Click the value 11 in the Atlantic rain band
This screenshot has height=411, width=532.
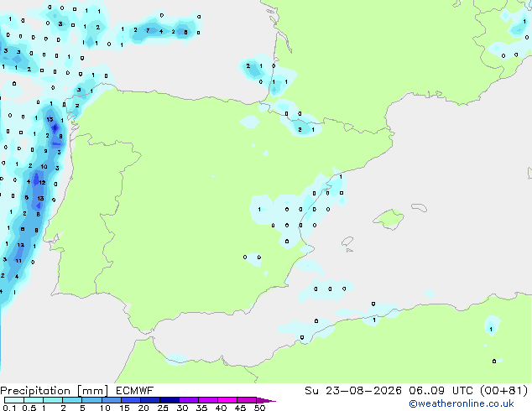tap(18, 261)
